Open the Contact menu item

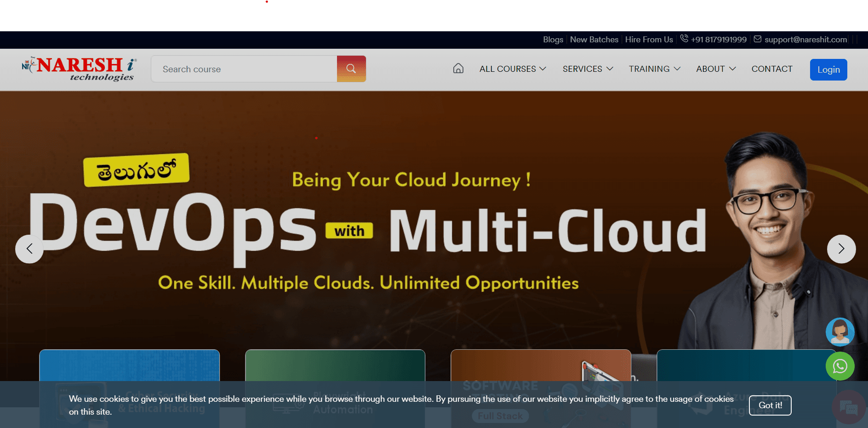tap(772, 69)
